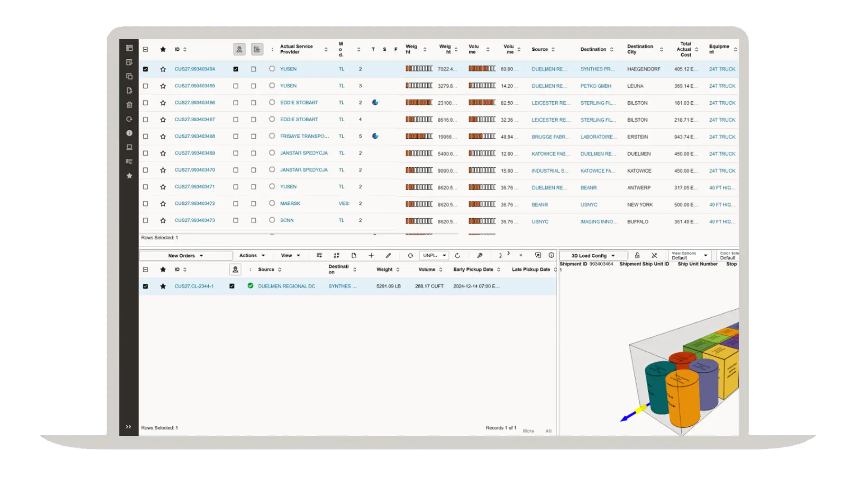Click the wrench icon in orders toolbar
Viewport: 868px width, 490px height.
click(x=480, y=256)
